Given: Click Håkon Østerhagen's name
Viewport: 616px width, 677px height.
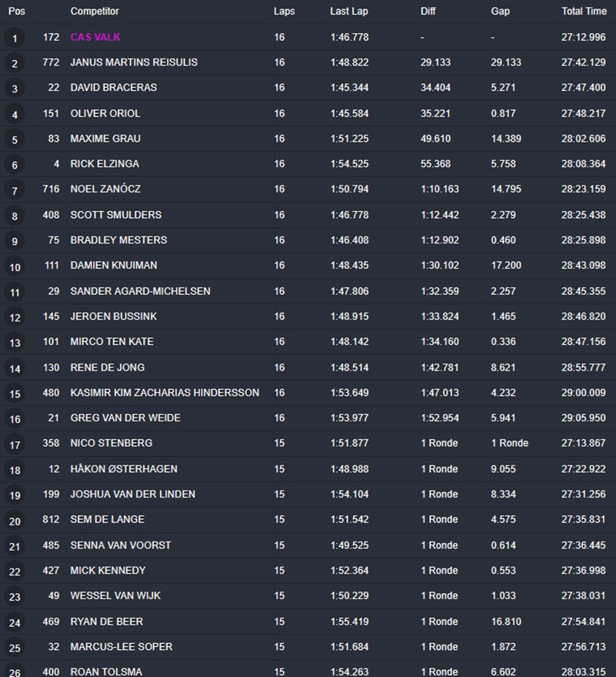Looking at the screenshot, I should tap(124, 469).
